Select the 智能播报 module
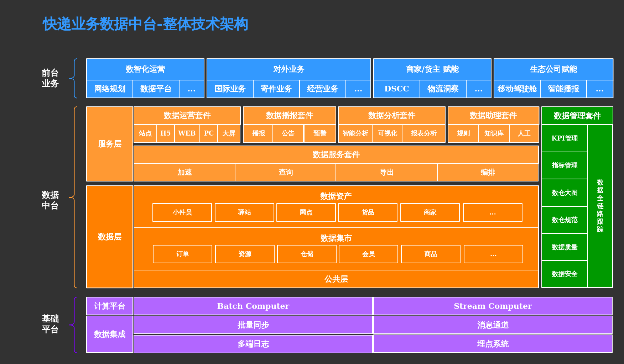The width and height of the screenshot is (624, 364). (564, 89)
